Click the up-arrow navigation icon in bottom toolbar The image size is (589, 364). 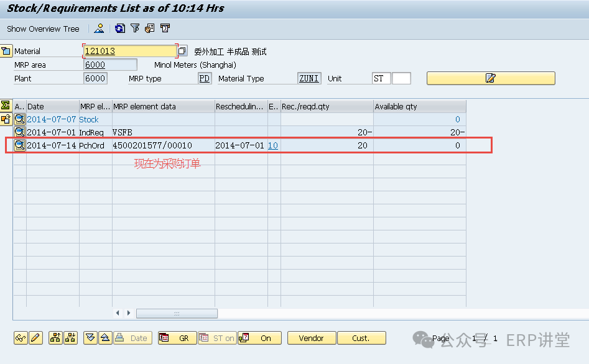tap(105, 338)
